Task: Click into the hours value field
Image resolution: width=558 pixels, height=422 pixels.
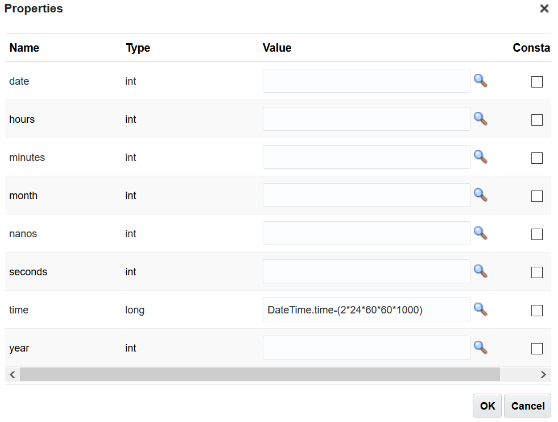Action: point(367,119)
